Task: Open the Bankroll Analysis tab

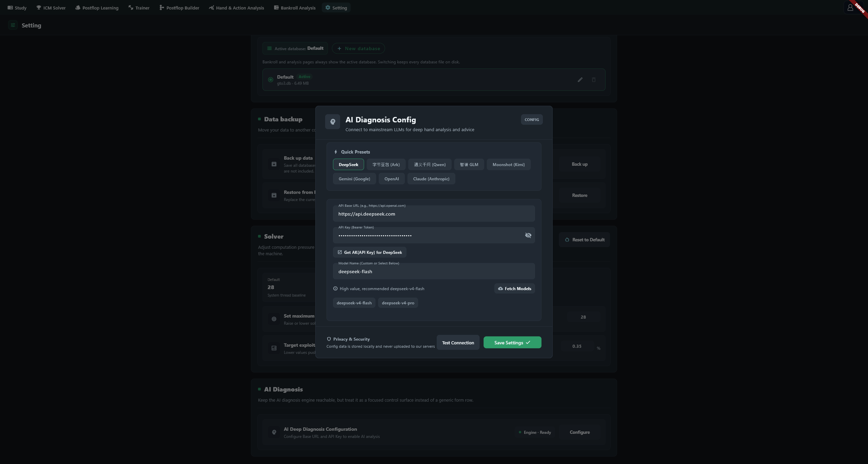Action: pos(295,7)
